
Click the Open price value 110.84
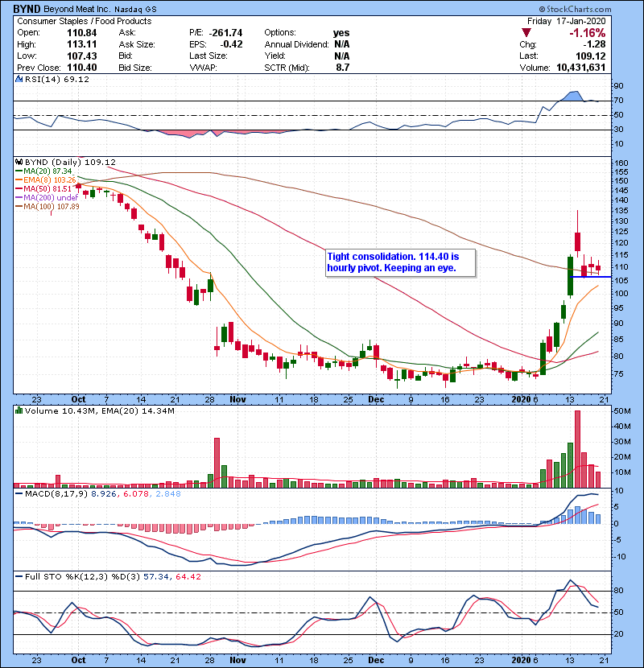82,33
